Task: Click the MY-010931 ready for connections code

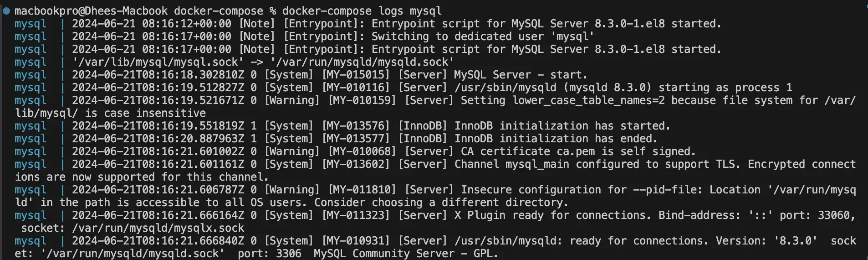Action: point(356,240)
